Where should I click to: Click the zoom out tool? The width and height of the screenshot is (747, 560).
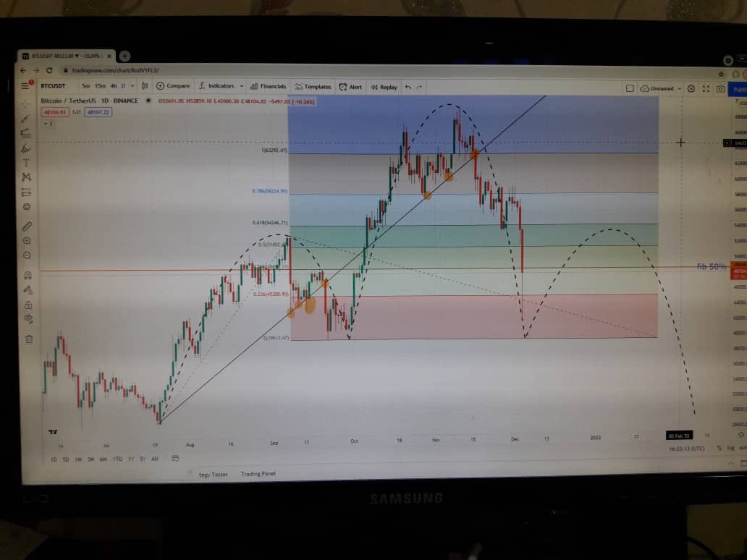(28, 255)
